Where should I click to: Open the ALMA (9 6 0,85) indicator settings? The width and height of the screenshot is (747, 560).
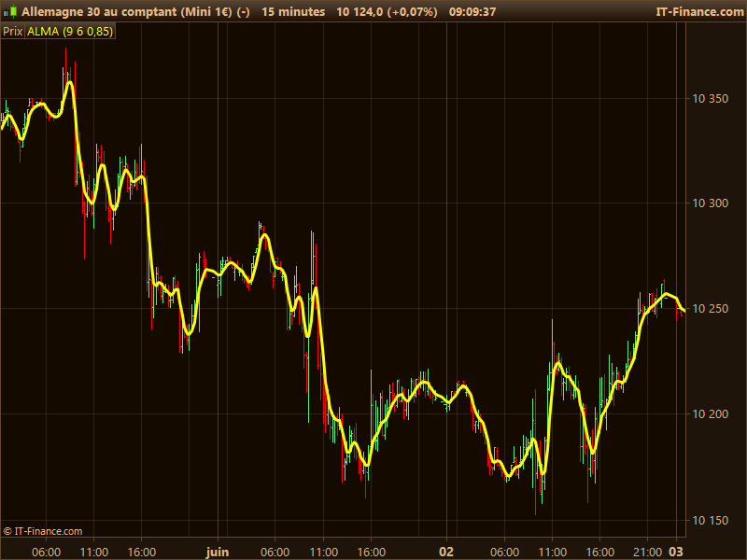[x=70, y=32]
